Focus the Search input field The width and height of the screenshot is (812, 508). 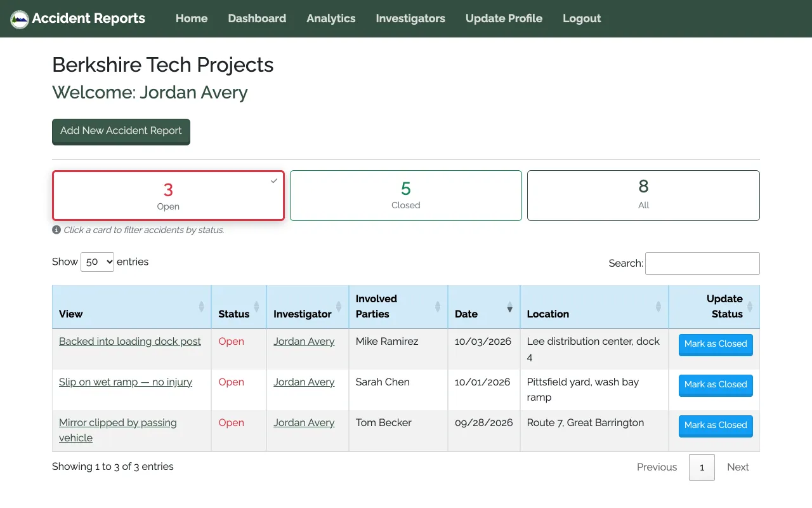(x=702, y=264)
